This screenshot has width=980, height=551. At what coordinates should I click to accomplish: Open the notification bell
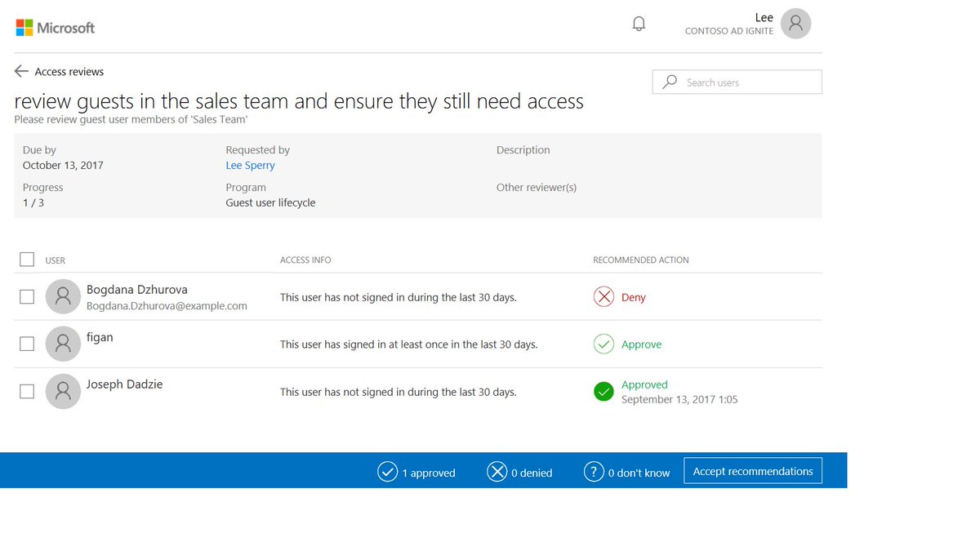pyautogui.click(x=639, y=24)
